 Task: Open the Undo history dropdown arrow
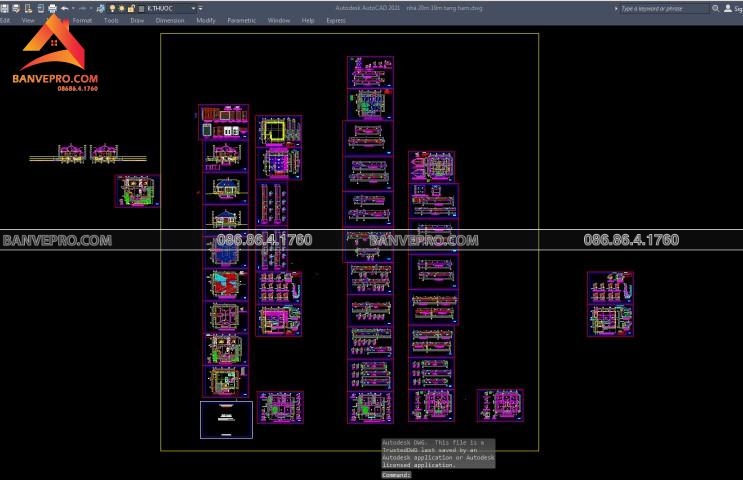[x=73, y=8]
